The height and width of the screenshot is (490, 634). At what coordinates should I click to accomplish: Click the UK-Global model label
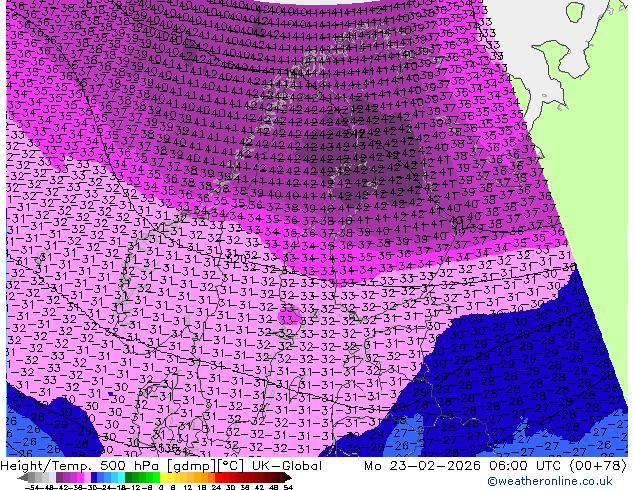coord(287,466)
